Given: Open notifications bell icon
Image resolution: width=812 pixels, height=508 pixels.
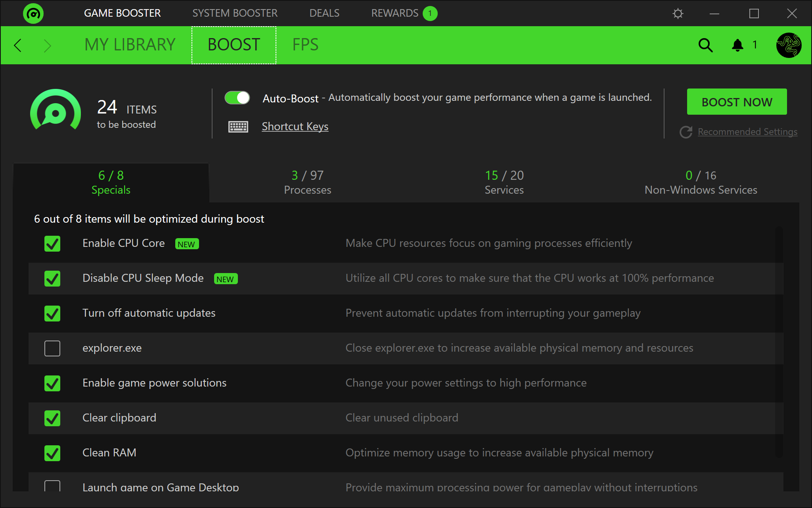Looking at the screenshot, I should tap(737, 45).
